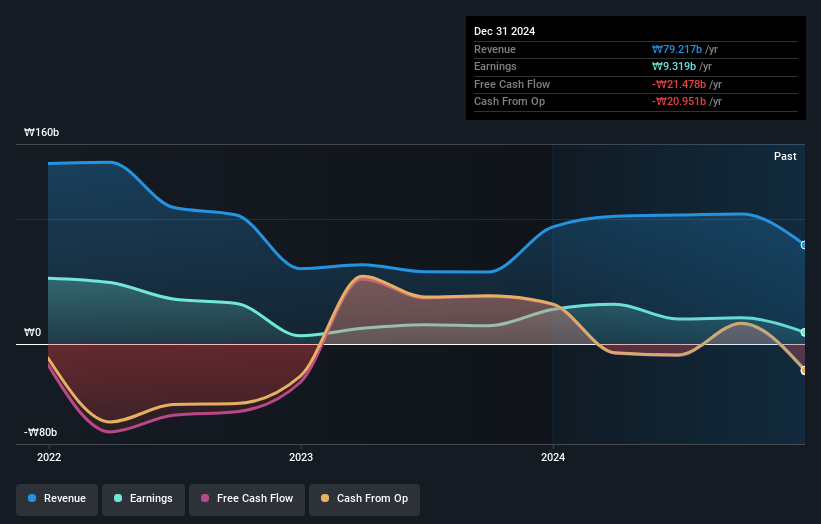Viewport: 821px width, 524px height.
Task: Click the Past label in chart
Action: (x=785, y=157)
